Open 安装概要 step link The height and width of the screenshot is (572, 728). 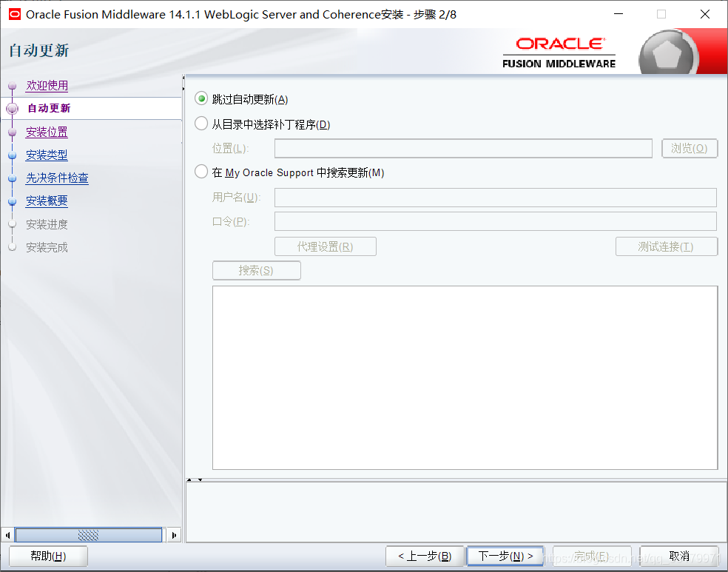[47, 201]
